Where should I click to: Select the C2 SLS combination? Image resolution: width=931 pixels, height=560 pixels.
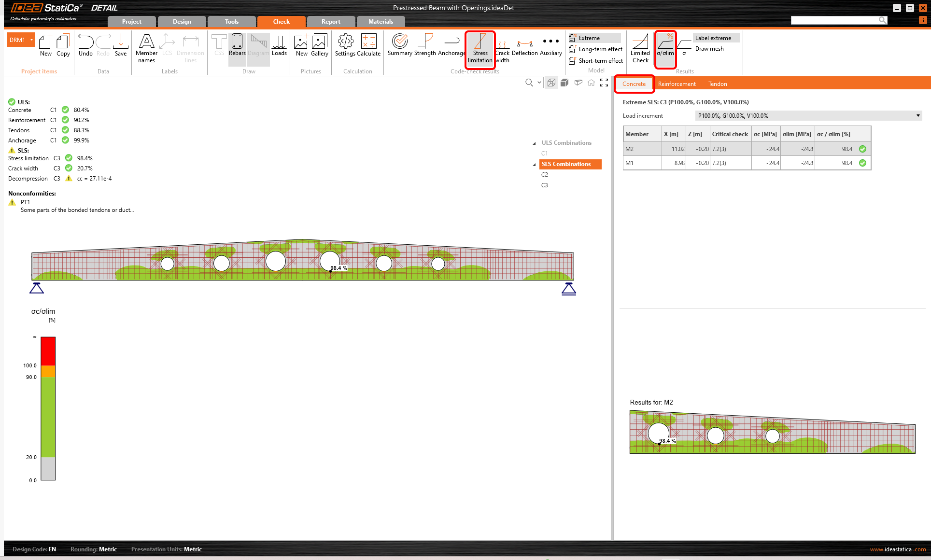pyautogui.click(x=545, y=175)
